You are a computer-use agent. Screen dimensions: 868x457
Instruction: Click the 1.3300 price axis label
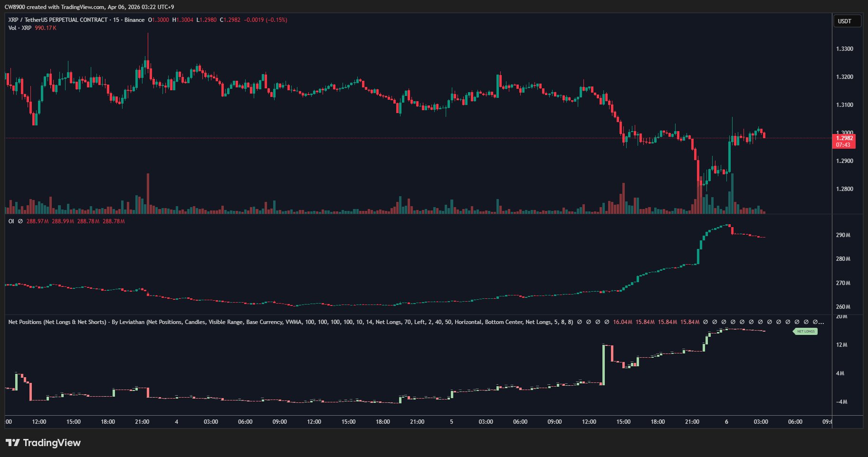click(x=844, y=49)
